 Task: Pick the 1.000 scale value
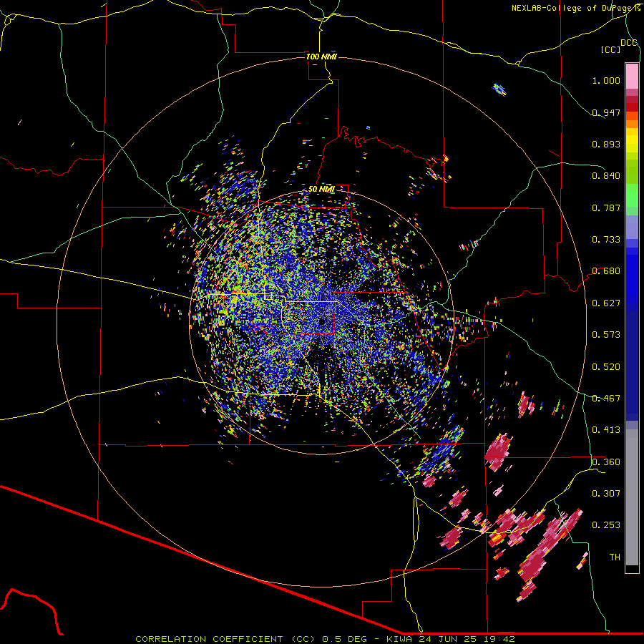(x=606, y=80)
